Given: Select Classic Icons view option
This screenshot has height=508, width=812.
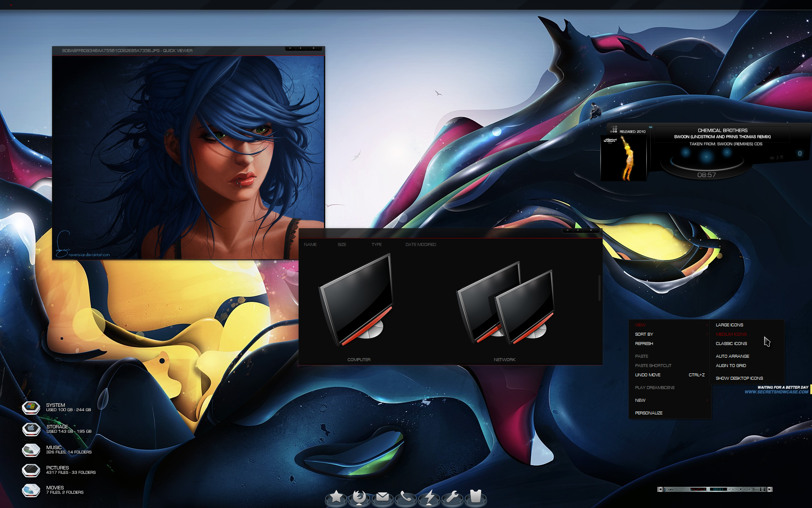Looking at the screenshot, I should (747, 344).
